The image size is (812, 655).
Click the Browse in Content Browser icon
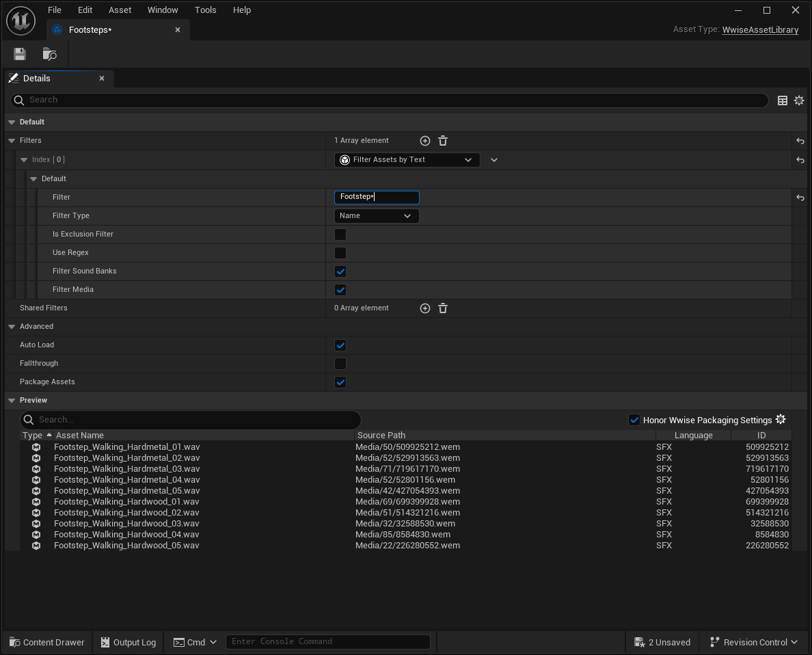pyautogui.click(x=49, y=54)
